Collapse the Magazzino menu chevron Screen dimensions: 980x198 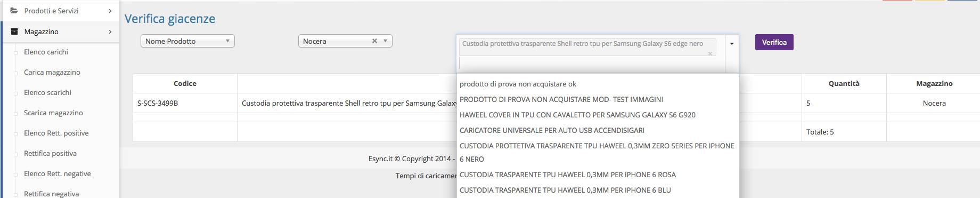(110, 31)
